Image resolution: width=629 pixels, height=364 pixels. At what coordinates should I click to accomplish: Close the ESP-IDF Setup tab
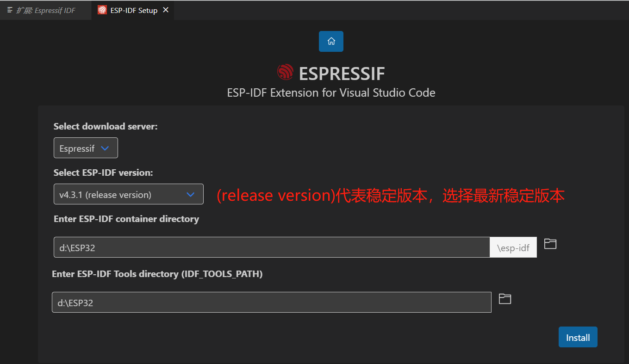[165, 9]
